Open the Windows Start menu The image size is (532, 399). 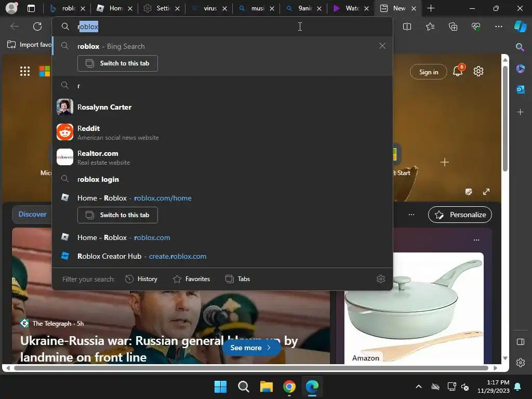pos(220,387)
